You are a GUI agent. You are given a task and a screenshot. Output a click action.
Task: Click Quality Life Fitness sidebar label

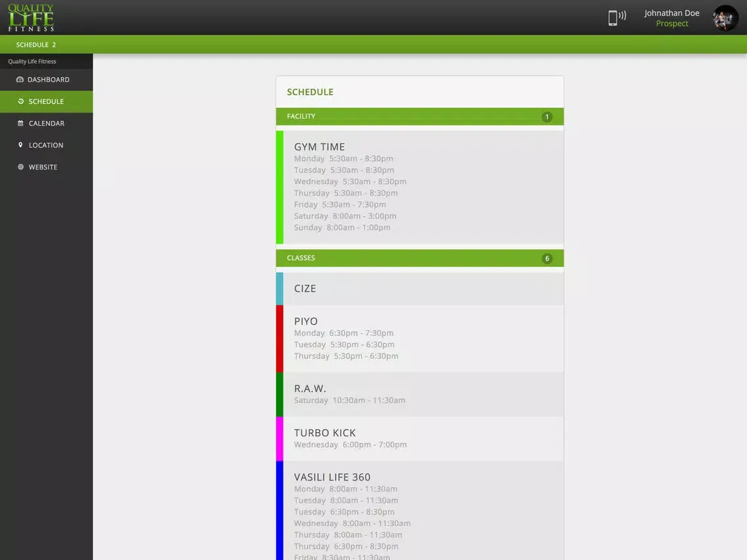(x=32, y=61)
